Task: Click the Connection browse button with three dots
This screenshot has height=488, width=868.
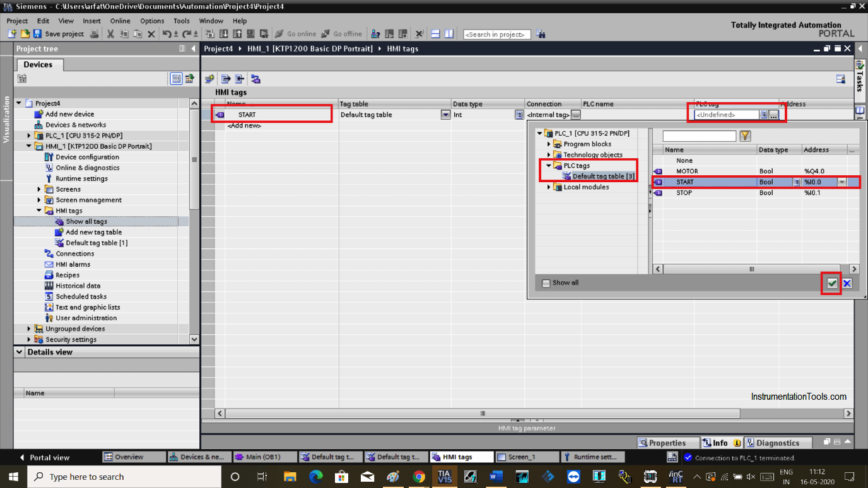Action: pos(576,115)
